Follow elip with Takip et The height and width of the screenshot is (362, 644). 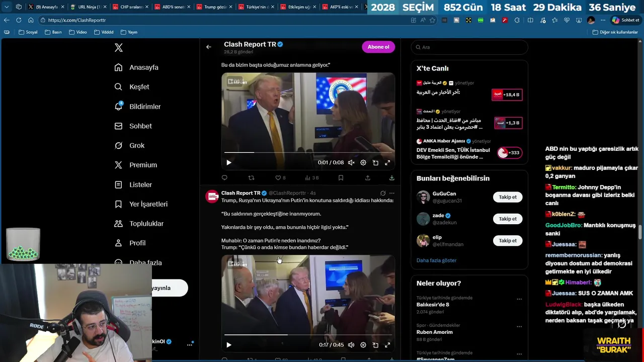pos(508,240)
